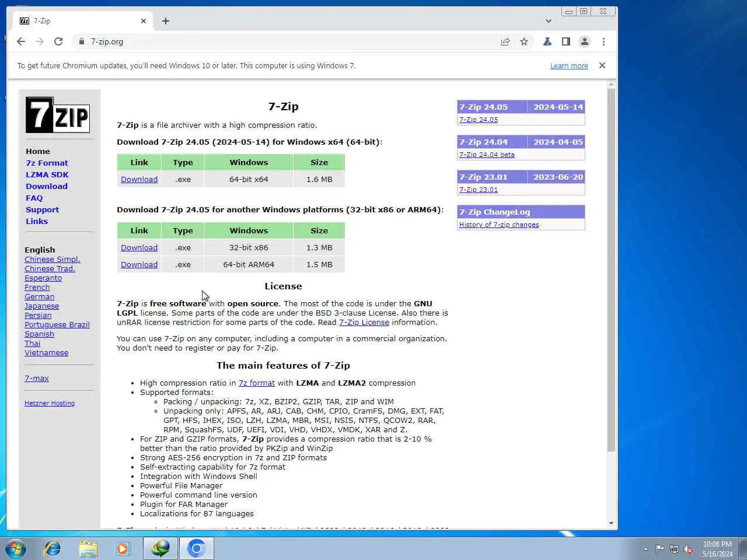
Task: Open the 7-Zip License link
Action: tap(364, 323)
